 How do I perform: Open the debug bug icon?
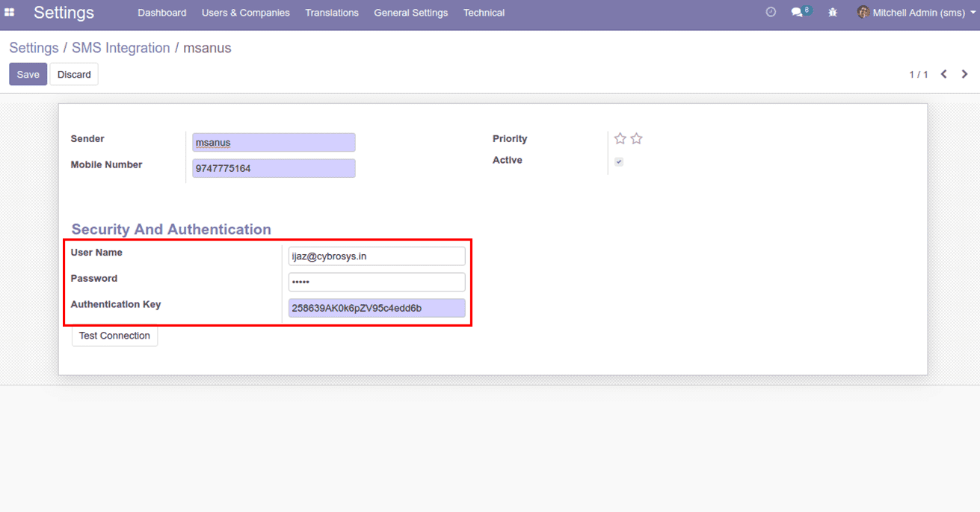coord(833,13)
